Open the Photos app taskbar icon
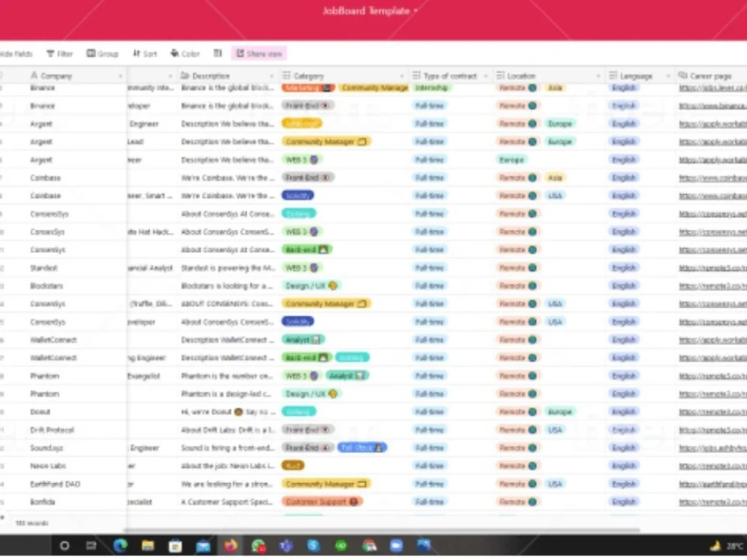The height and width of the screenshot is (560, 747). [424, 545]
